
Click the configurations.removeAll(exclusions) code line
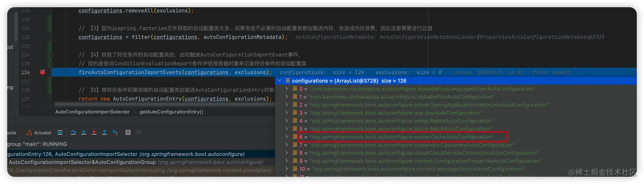click(136, 11)
